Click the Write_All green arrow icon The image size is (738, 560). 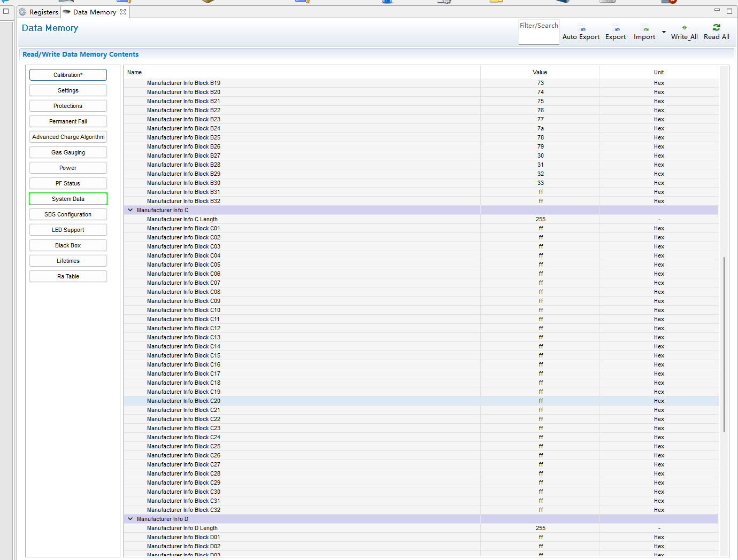coord(685,28)
